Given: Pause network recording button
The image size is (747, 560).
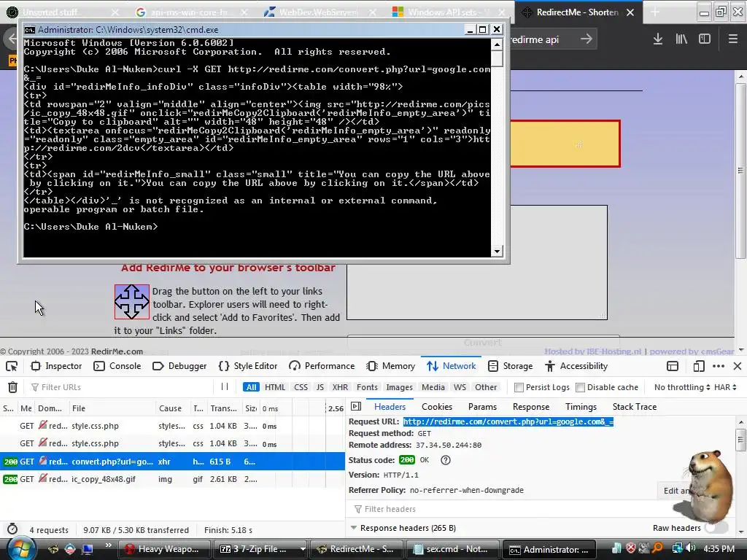Looking at the screenshot, I should coord(225,386).
